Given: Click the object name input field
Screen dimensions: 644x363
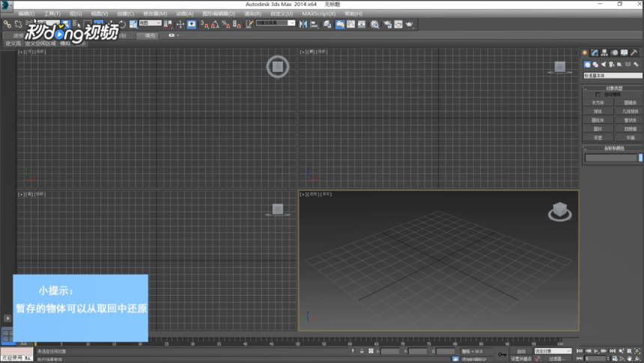Looking at the screenshot, I should pyautogui.click(x=611, y=158).
